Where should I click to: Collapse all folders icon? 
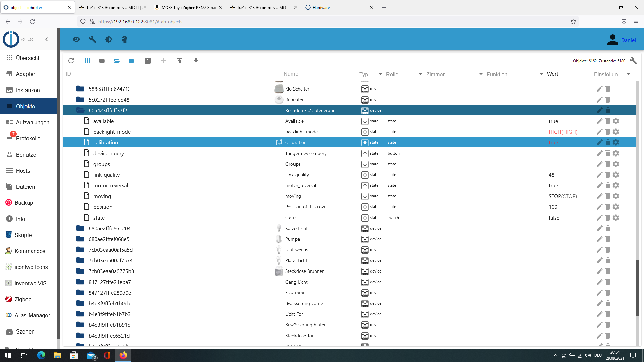(x=102, y=61)
